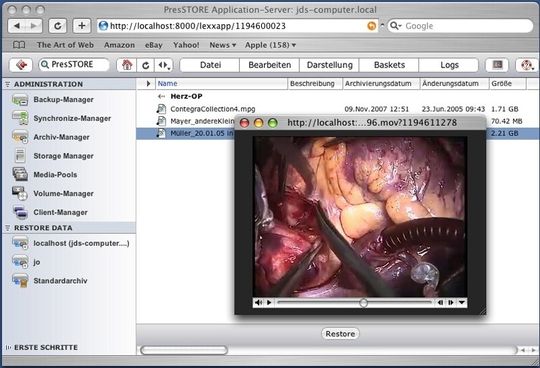Click the PresSTORE reload icon in app toolbar
Viewport: 540px width, 368px height.
tap(146, 65)
